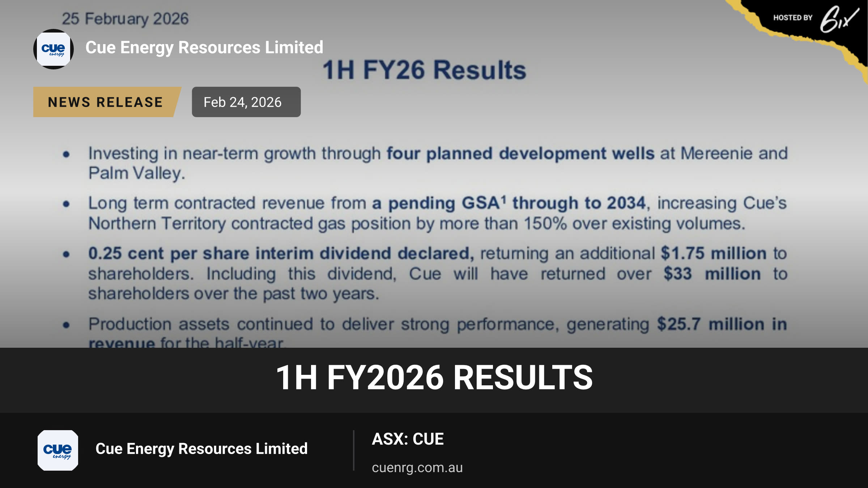
Task: Select the NEWS RELEASE gold badge
Action: [x=107, y=102]
